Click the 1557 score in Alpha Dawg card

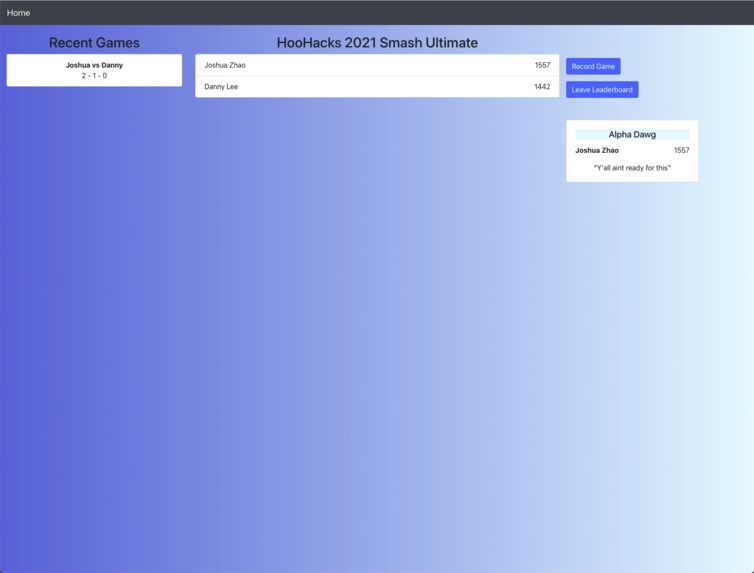[x=681, y=150]
